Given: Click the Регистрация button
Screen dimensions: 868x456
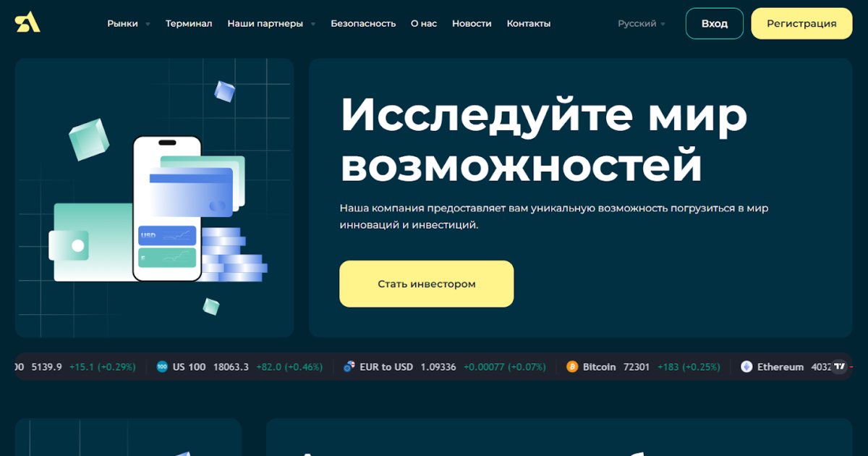Looking at the screenshot, I should click(801, 23).
